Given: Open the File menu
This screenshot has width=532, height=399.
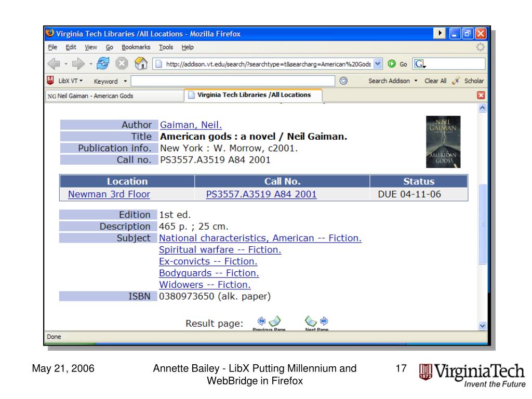Looking at the screenshot, I should click(52, 47).
